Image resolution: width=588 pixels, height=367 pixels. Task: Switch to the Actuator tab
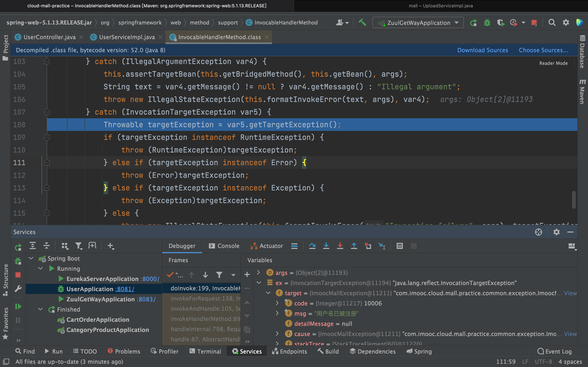266,246
